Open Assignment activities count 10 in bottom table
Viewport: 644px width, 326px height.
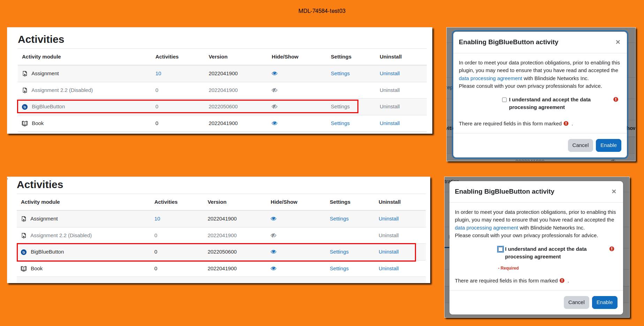point(157,219)
